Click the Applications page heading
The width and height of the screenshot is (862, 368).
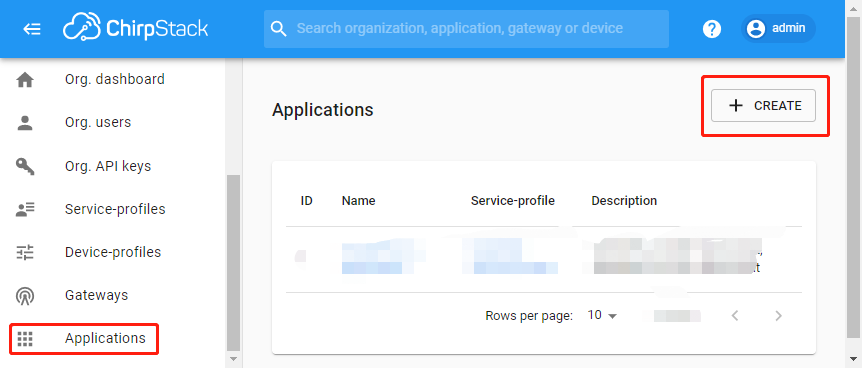pyautogui.click(x=323, y=110)
